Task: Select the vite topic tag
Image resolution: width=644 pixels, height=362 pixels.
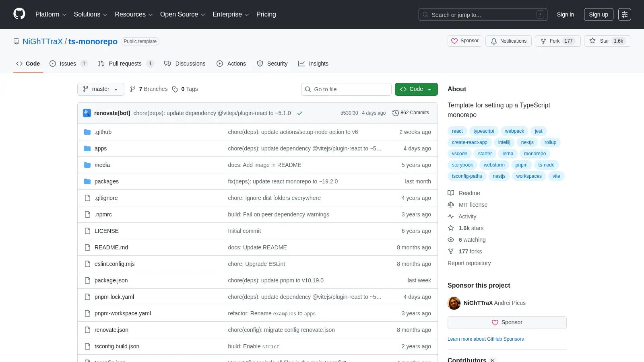Action: [556, 176]
